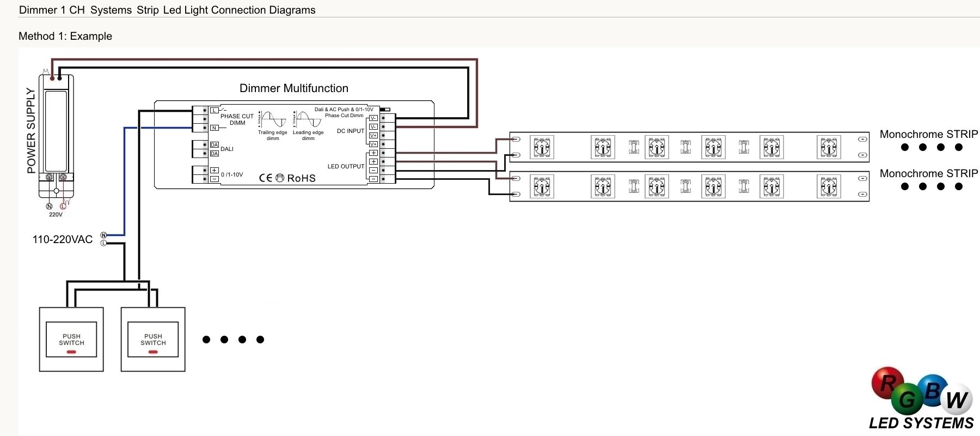980x436 pixels.
Task: Click the upper DA terminal of DALI
Action: click(215, 145)
